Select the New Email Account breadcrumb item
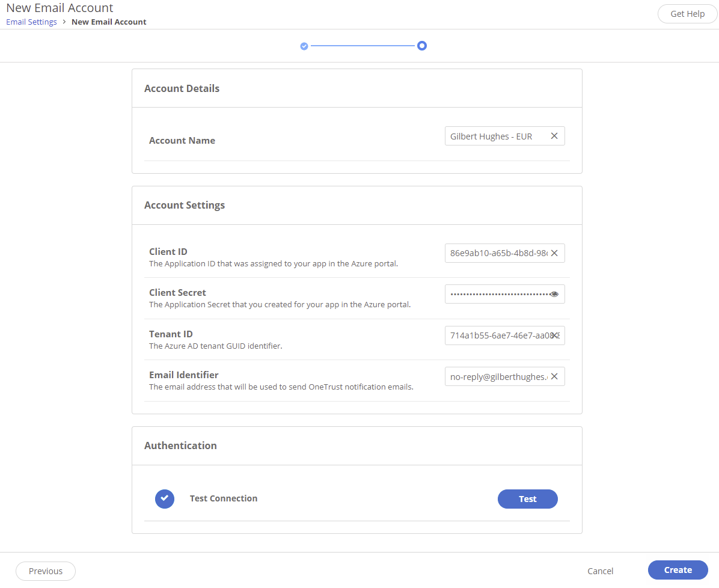 click(x=109, y=22)
